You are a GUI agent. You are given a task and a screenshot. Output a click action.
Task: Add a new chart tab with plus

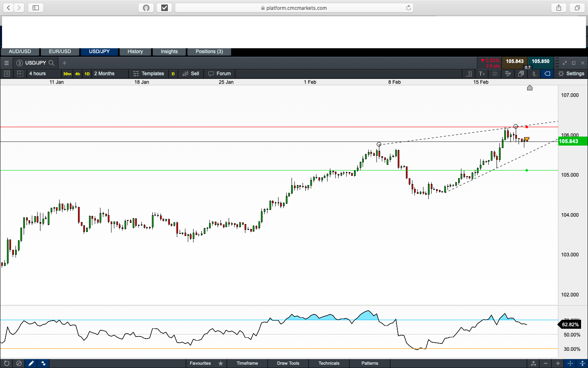pyautogui.click(x=65, y=63)
